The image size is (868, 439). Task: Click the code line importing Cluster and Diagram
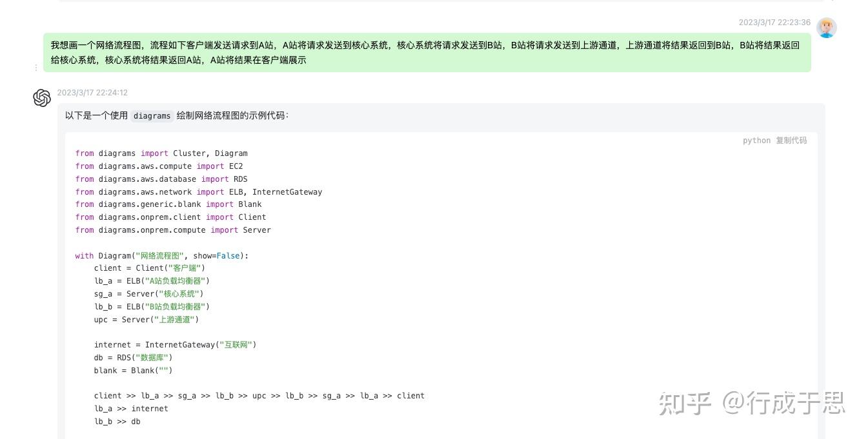click(161, 153)
